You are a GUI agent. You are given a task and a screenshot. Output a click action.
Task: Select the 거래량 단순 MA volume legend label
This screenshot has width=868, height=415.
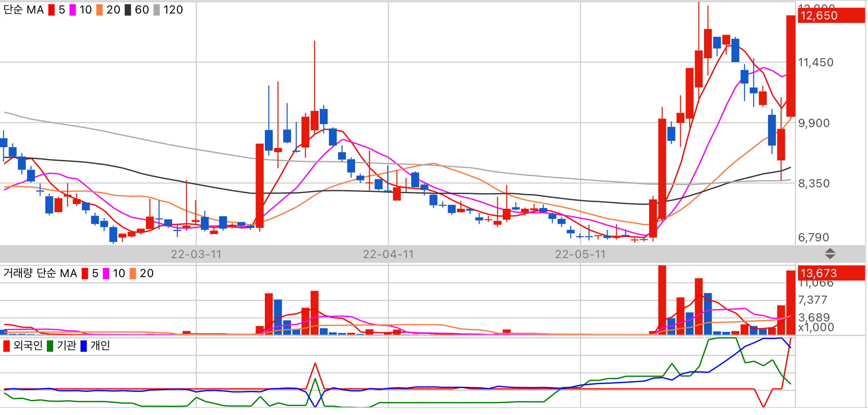40,273
